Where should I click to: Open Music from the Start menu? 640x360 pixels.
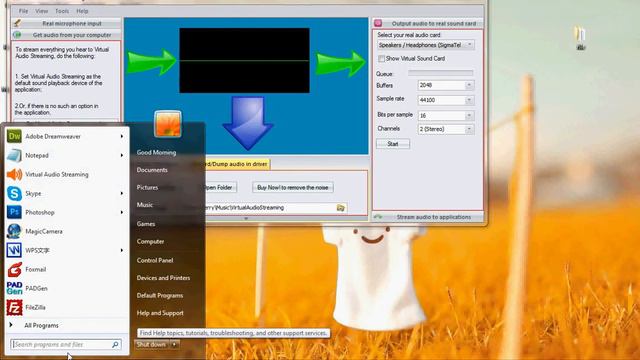(145, 205)
